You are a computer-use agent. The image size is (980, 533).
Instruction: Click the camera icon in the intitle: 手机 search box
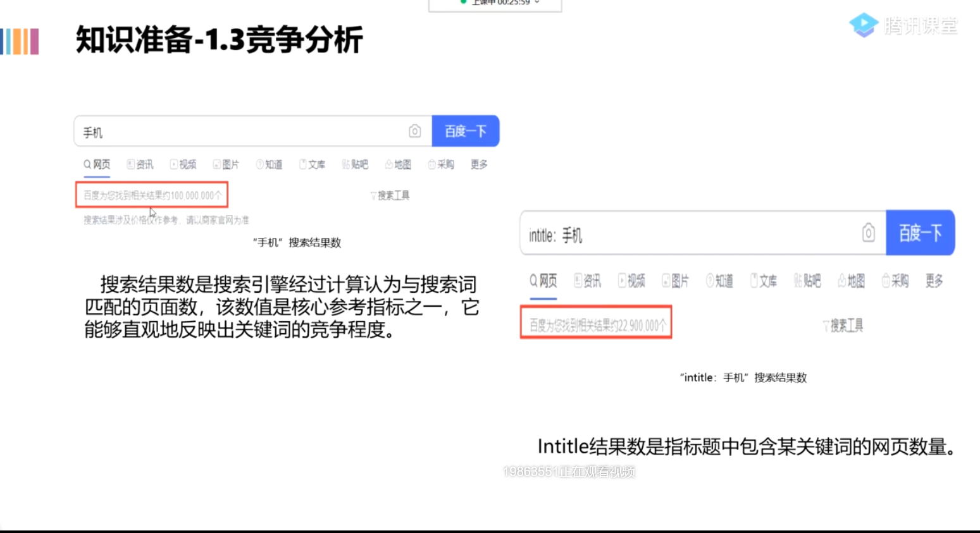pos(869,233)
